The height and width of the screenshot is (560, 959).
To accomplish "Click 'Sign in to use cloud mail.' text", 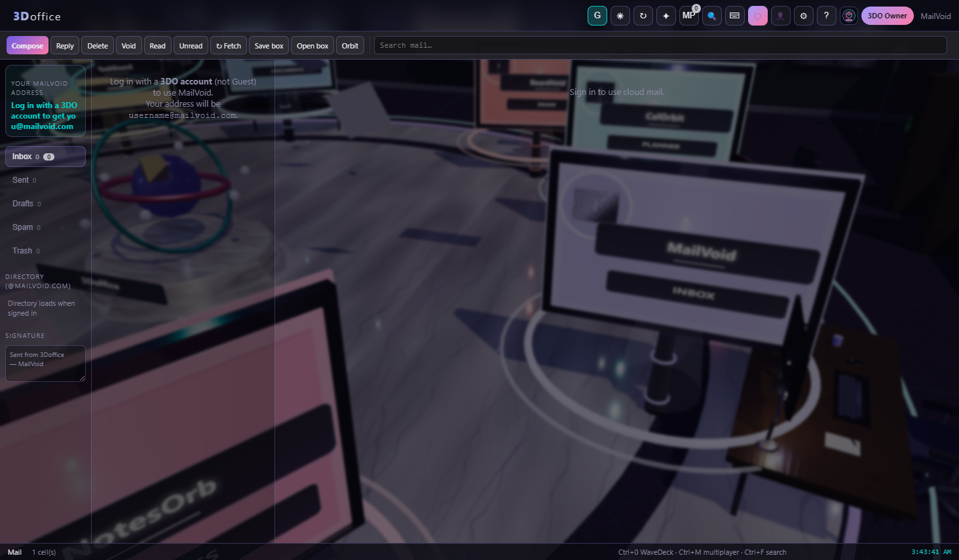I will click(x=617, y=92).
